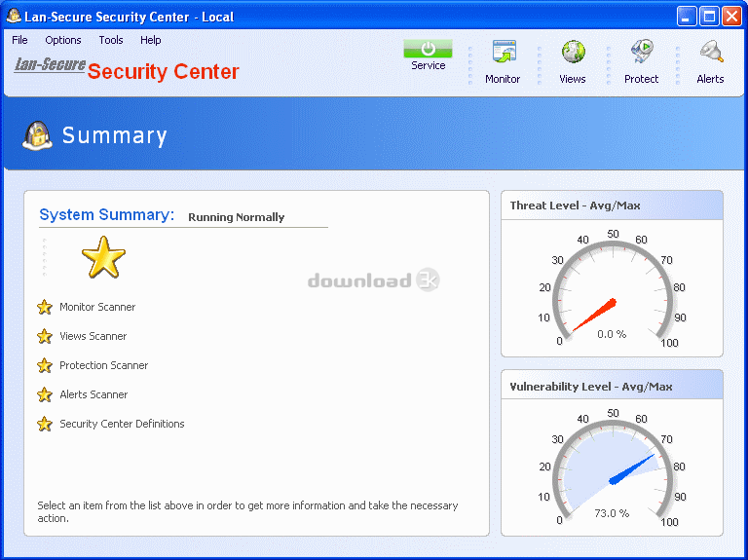Select the Protection Scanner item

pos(103,365)
